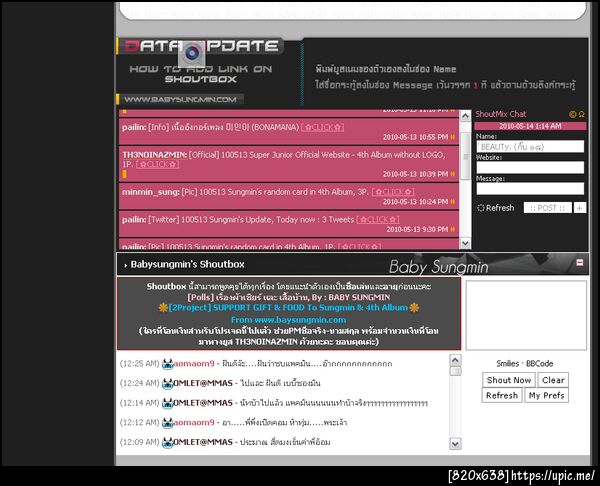Click avatar icon on the 12:14 AM shout
The width and height of the screenshot is (600, 486).
[167, 403]
